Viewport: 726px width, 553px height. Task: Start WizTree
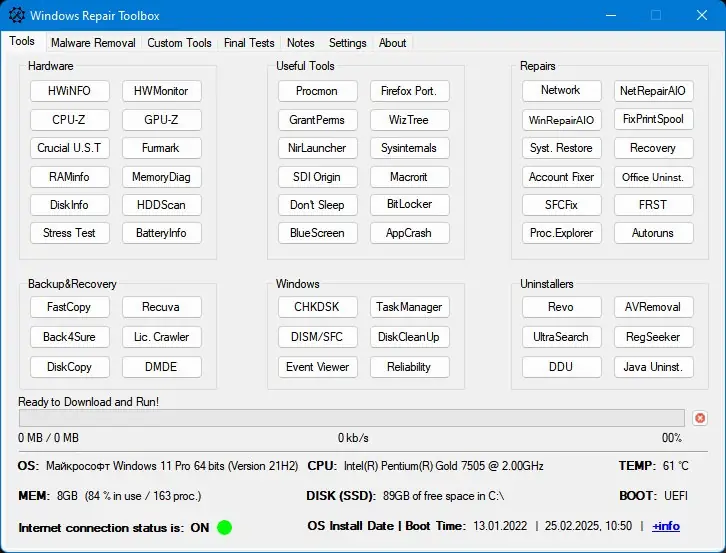[x=409, y=119]
